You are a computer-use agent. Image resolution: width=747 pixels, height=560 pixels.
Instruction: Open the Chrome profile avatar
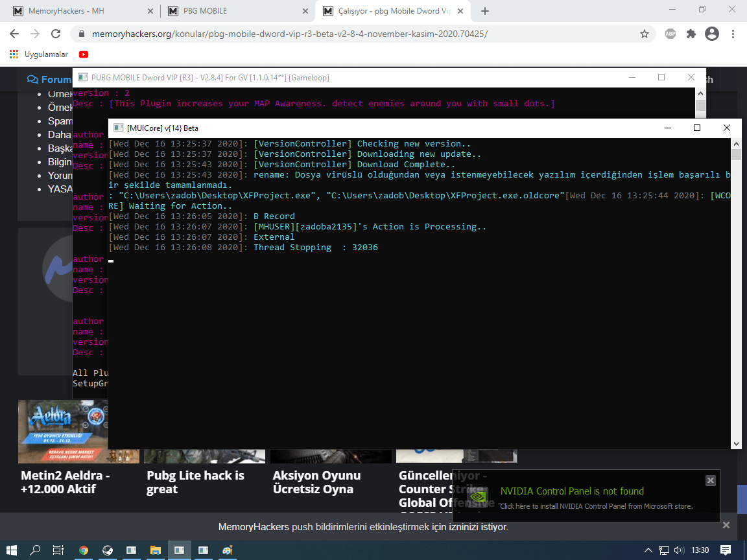tap(712, 34)
